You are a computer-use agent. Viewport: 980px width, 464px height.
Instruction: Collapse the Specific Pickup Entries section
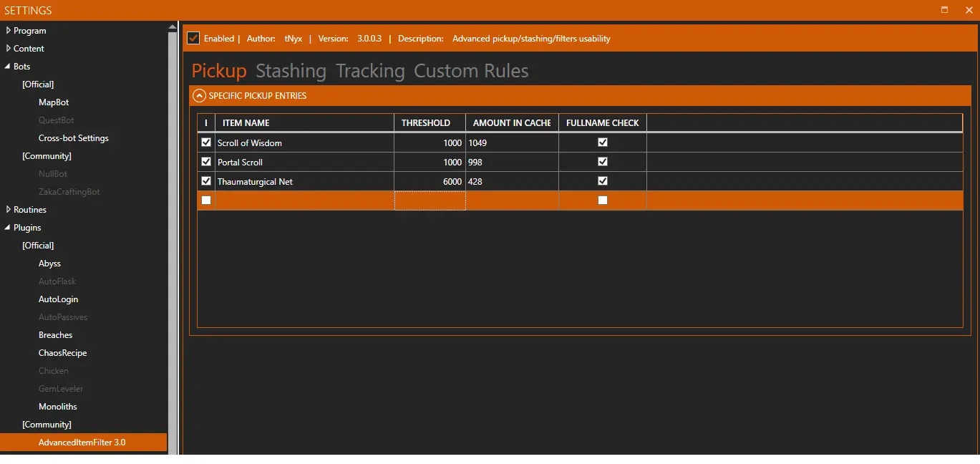(199, 96)
